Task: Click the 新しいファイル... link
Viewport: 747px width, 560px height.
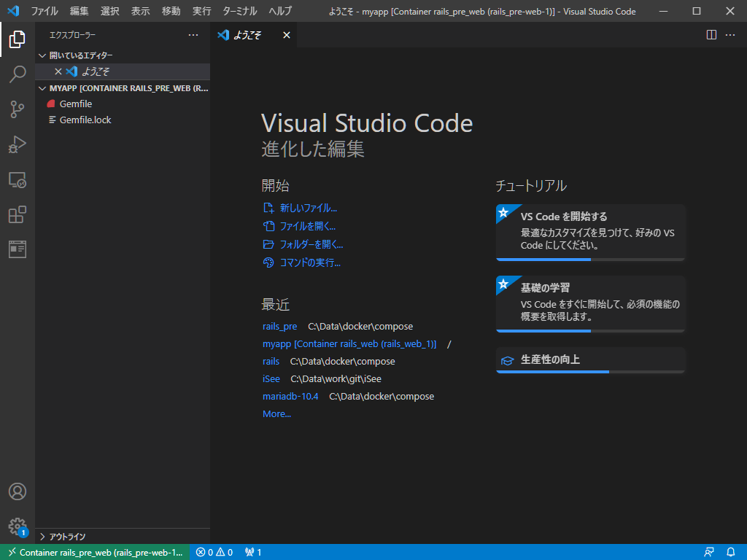Action: 300,208
